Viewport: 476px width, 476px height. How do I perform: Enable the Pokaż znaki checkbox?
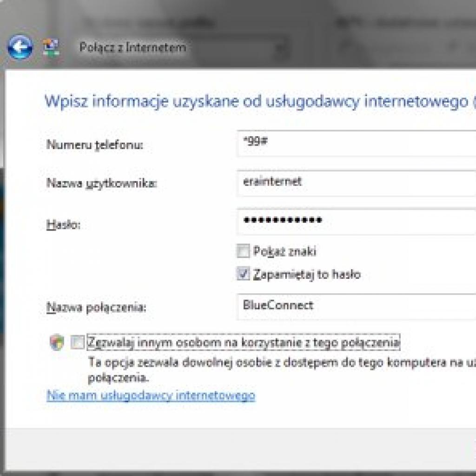[x=243, y=251]
